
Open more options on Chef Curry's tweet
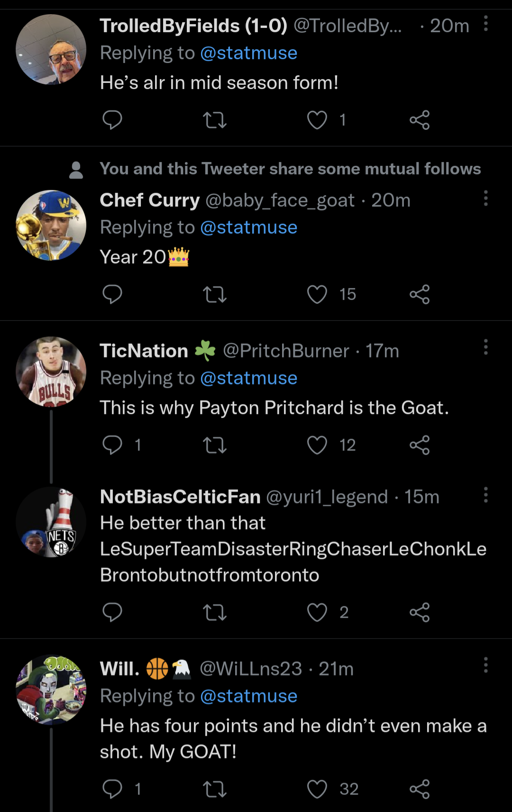pos(486,198)
